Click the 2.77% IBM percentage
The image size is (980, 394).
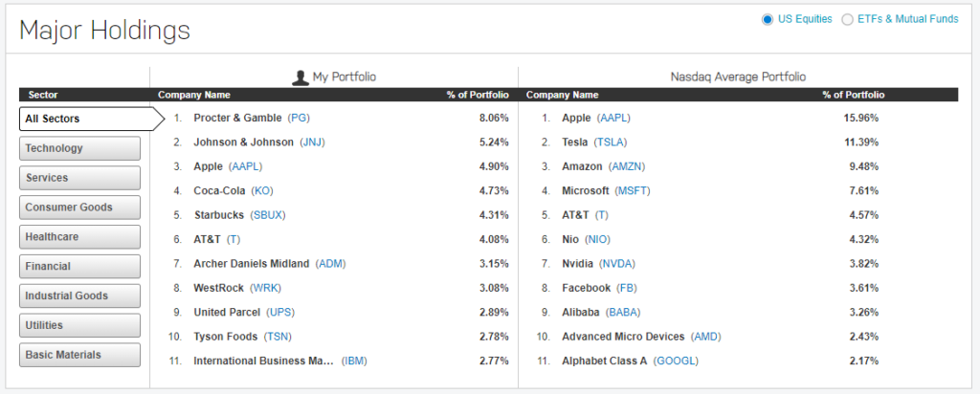pyautogui.click(x=494, y=361)
